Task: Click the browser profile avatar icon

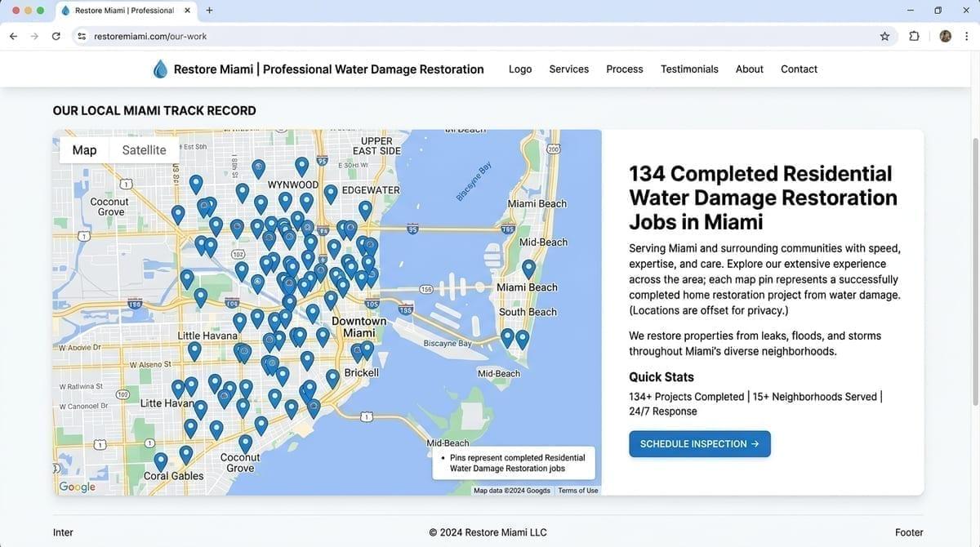Action: click(945, 36)
